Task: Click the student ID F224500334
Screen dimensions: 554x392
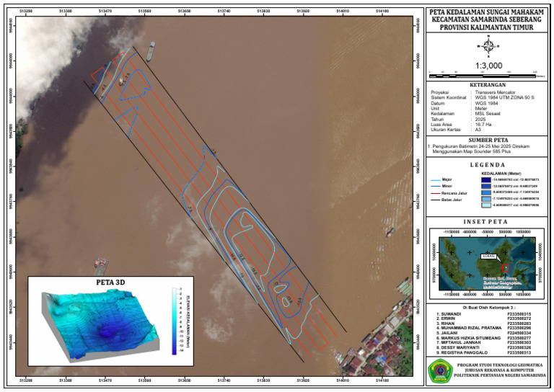Action: pyautogui.click(x=519, y=333)
